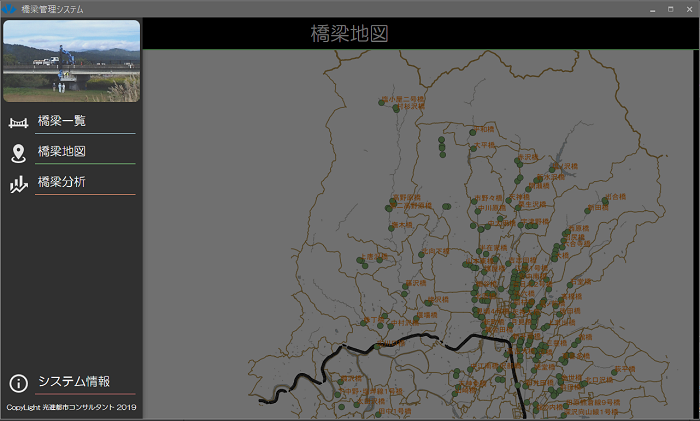This screenshot has height=421, width=700.
Task: Click the 栗木橋 bridge marker
Action: [392, 227]
